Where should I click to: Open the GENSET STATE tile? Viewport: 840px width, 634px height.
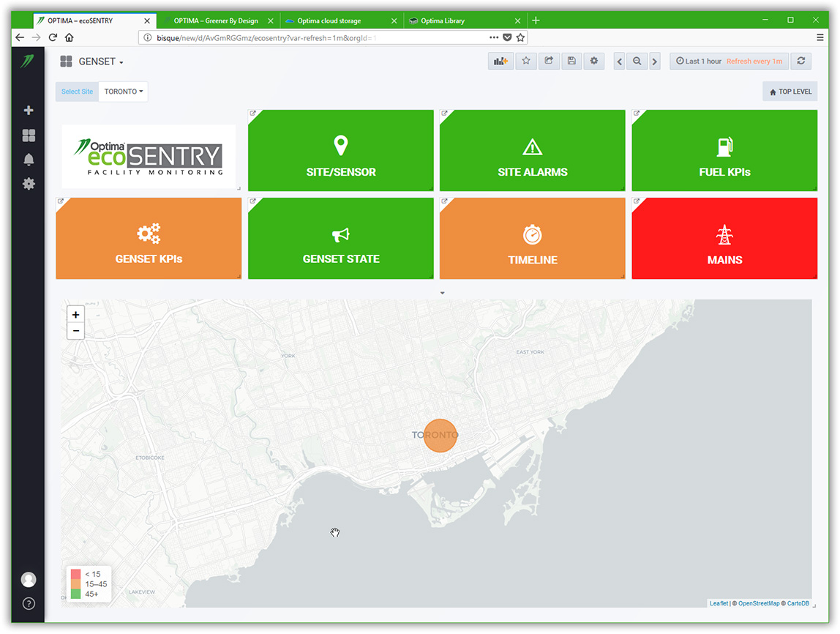pos(341,239)
